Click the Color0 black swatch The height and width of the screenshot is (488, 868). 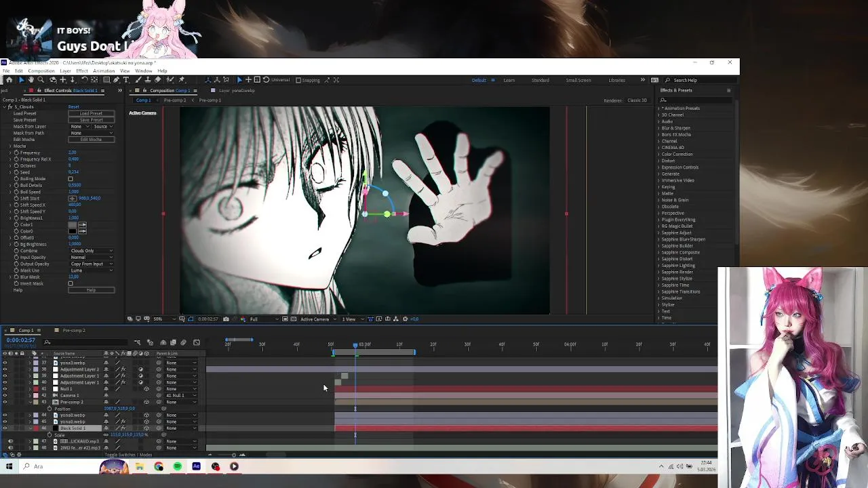73,231
